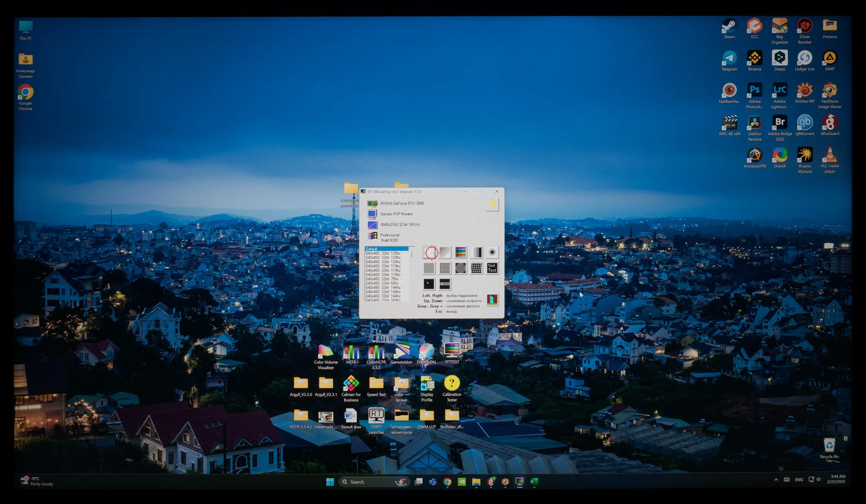Open the yellow question mark help
The height and width of the screenshot is (504, 866).
pyautogui.click(x=492, y=205)
